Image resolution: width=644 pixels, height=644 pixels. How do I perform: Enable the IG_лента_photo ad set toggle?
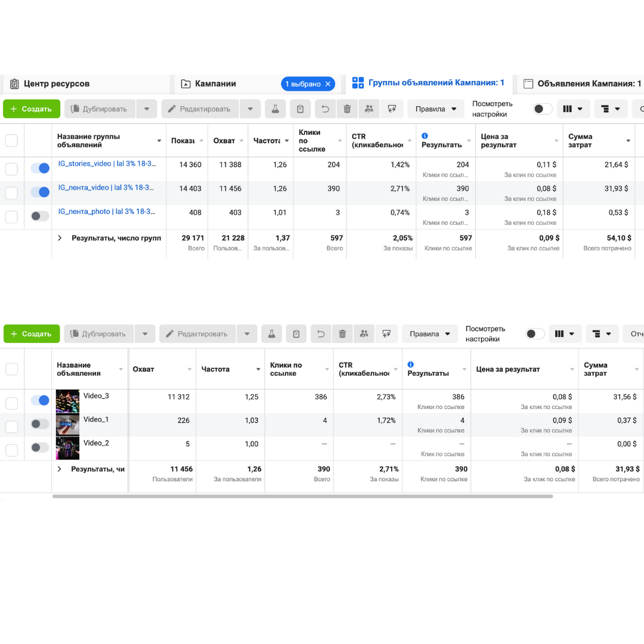[41, 216]
